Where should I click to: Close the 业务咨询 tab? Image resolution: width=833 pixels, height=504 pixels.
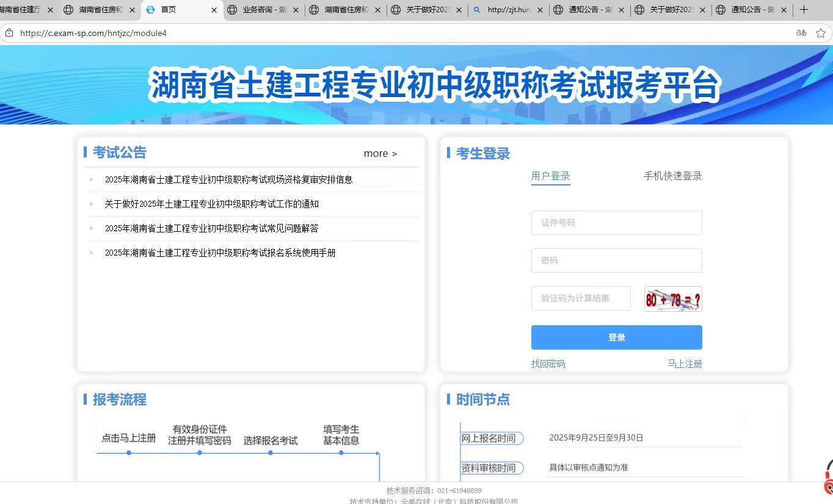pyautogui.click(x=296, y=10)
